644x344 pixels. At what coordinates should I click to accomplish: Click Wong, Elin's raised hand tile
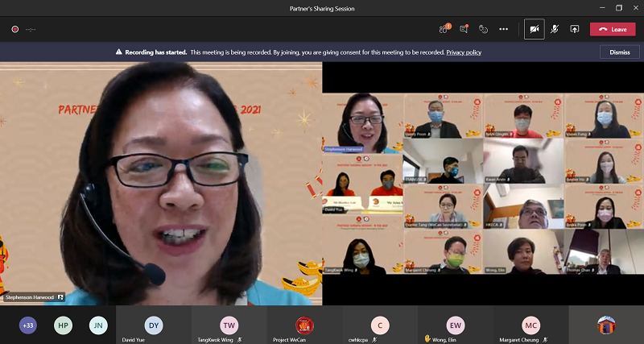point(455,325)
